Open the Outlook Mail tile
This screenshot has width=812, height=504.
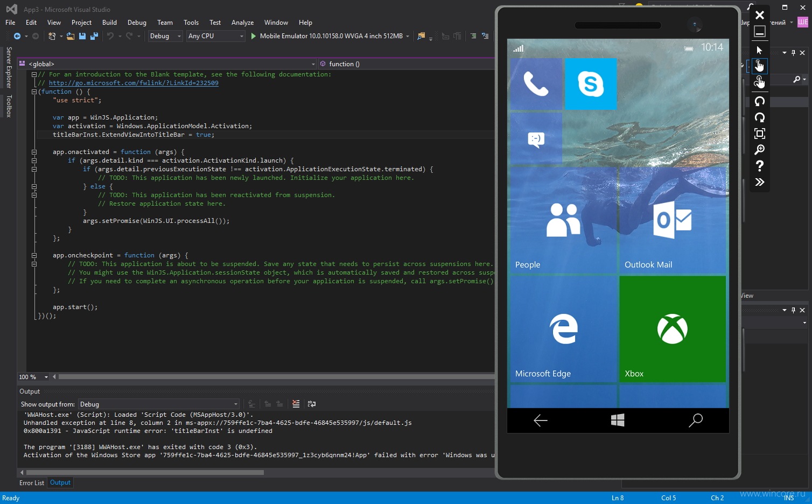[673, 220]
